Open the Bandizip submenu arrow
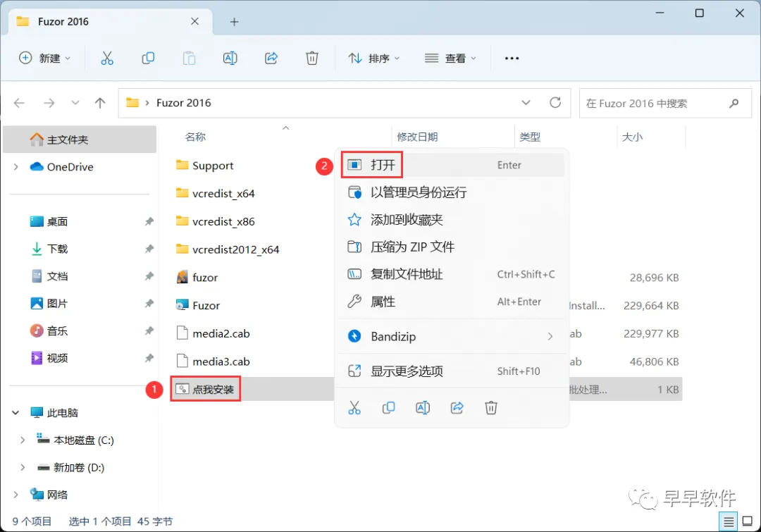 click(x=550, y=336)
